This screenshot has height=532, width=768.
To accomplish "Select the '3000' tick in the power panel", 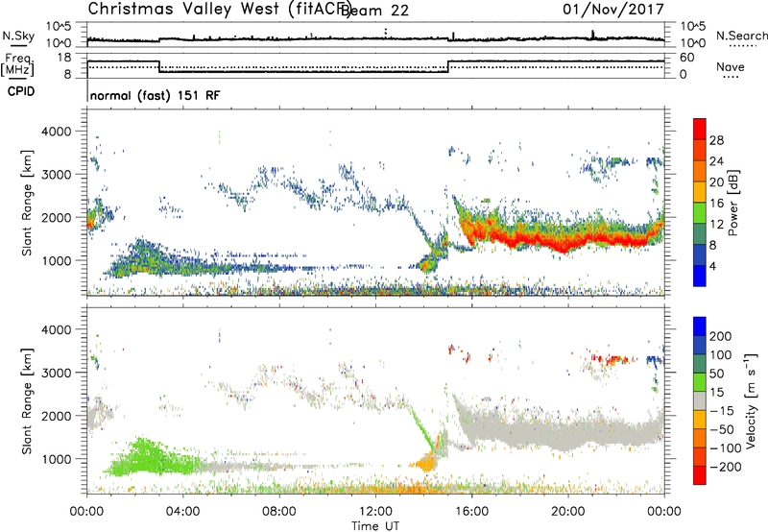I will (x=56, y=175).
